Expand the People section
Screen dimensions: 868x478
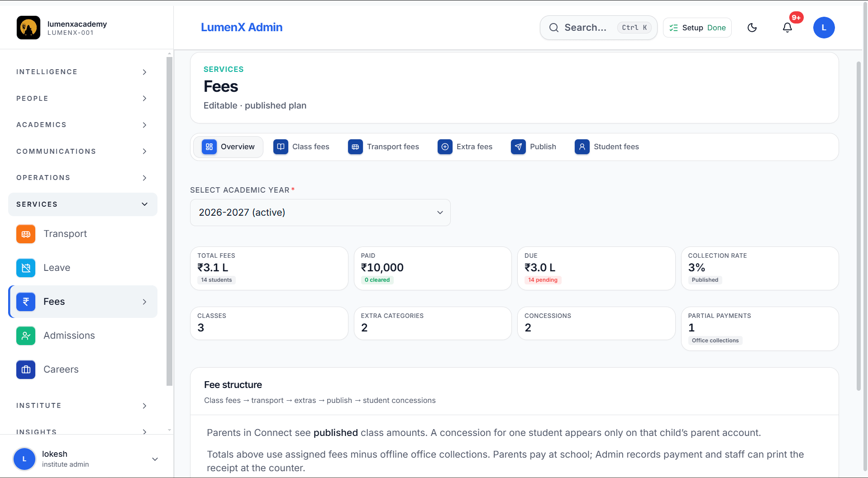tap(82, 99)
